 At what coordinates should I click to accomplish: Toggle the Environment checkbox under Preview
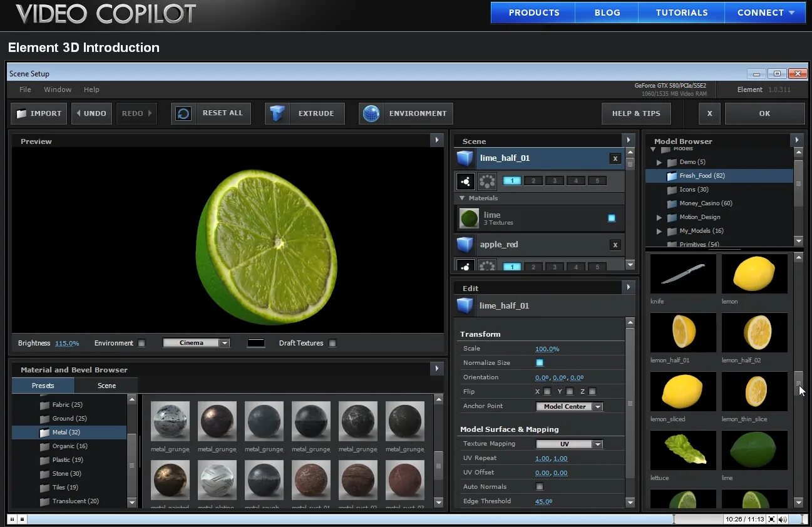tap(141, 343)
